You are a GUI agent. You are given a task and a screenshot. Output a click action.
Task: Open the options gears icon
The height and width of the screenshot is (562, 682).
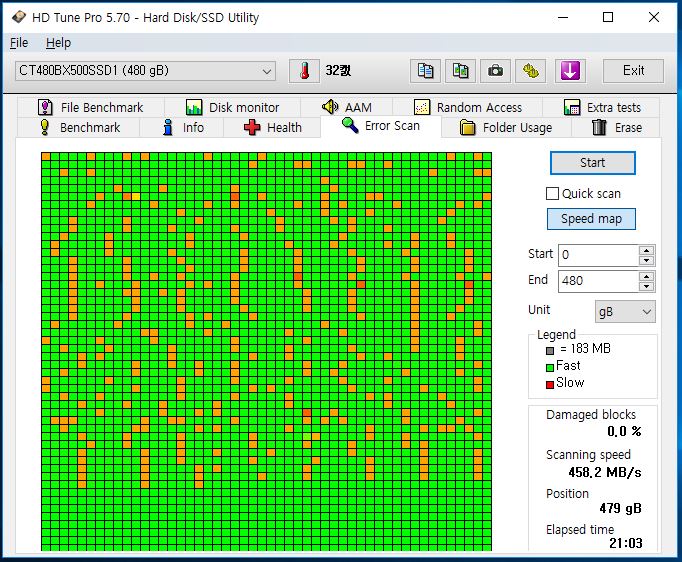[x=530, y=70]
